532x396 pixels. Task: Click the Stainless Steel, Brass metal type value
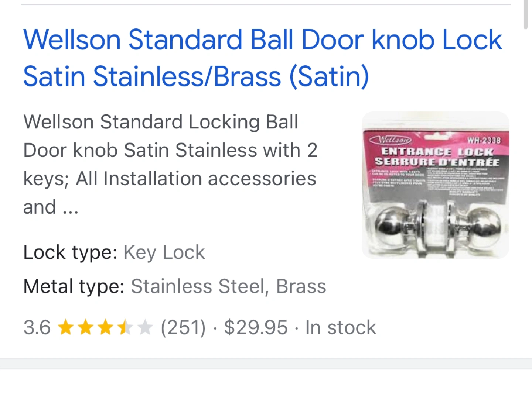[x=229, y=286]
